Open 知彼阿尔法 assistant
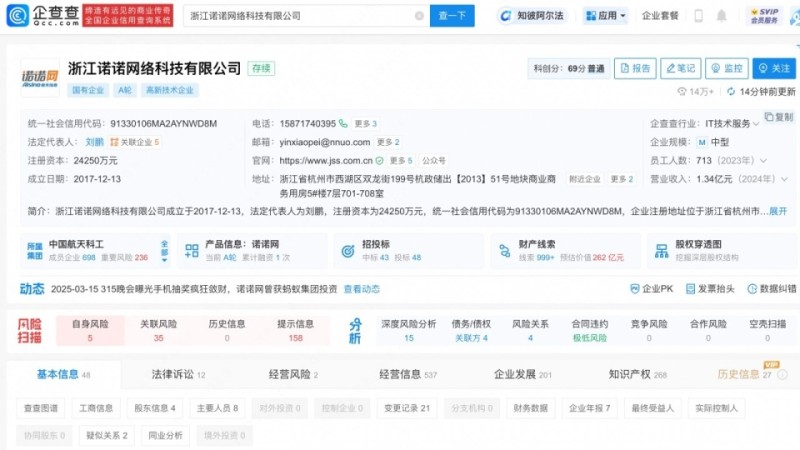 pos(532,16)
